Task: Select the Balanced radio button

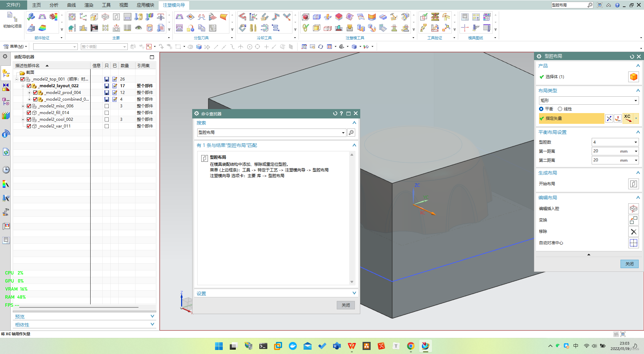Action: click(541, 109)
